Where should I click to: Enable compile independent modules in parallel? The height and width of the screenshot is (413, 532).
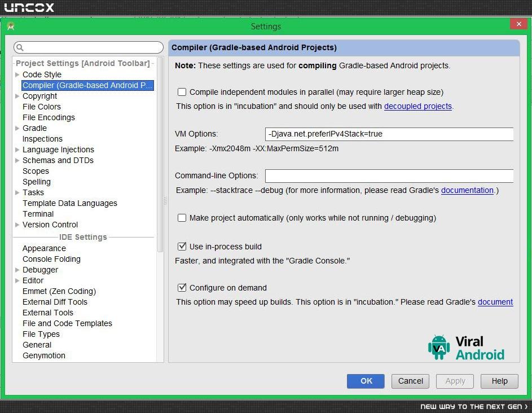(x=182, y=92)
